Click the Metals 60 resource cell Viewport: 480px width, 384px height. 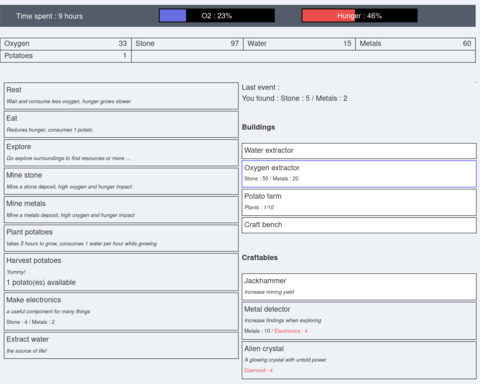pos(415,44)
